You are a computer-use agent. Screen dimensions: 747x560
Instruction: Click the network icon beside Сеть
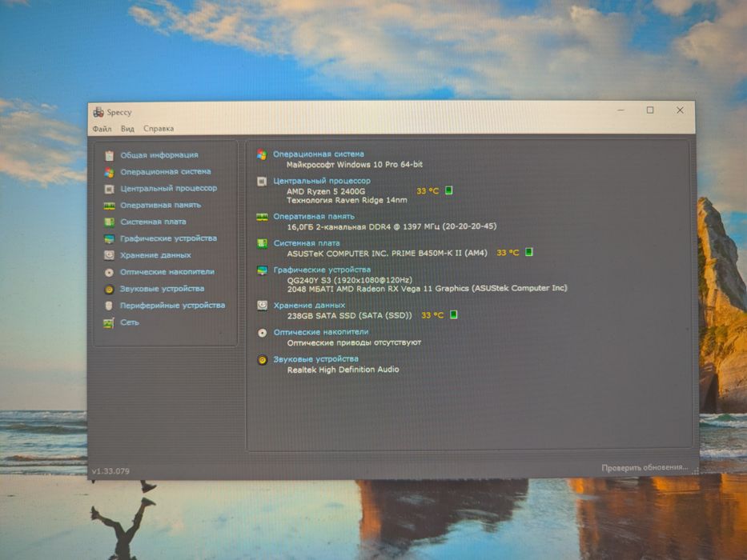[109, 323]
